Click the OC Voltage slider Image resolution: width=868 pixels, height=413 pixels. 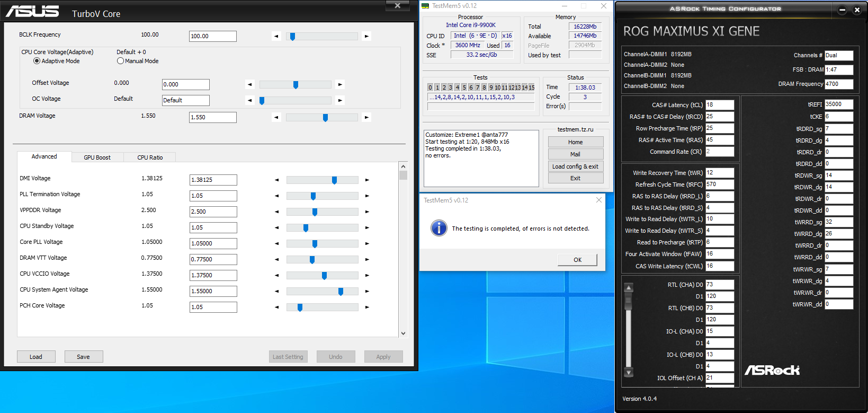tap(296, 100)
